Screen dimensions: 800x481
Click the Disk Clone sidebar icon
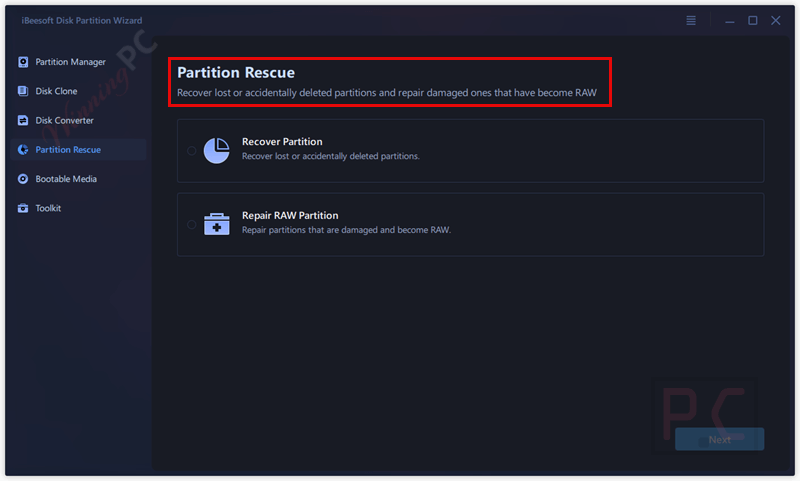(x=23, y=91)
